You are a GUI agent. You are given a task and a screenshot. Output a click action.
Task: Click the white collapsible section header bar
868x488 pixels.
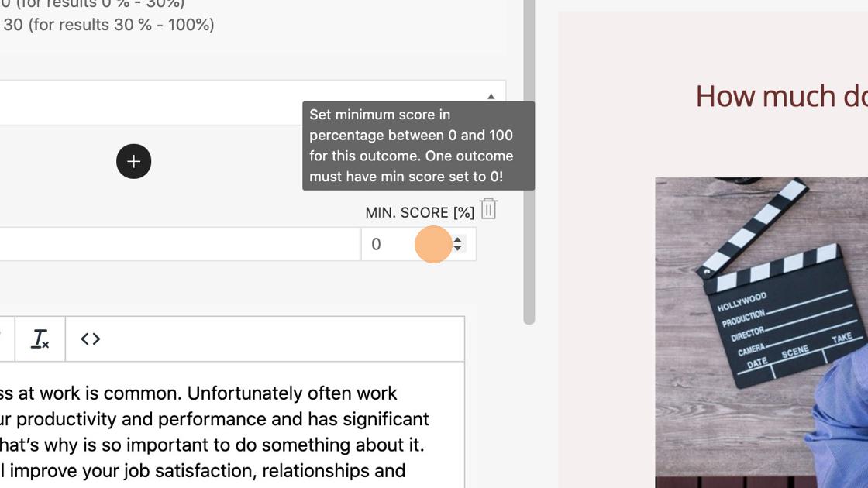coord(232,102)
